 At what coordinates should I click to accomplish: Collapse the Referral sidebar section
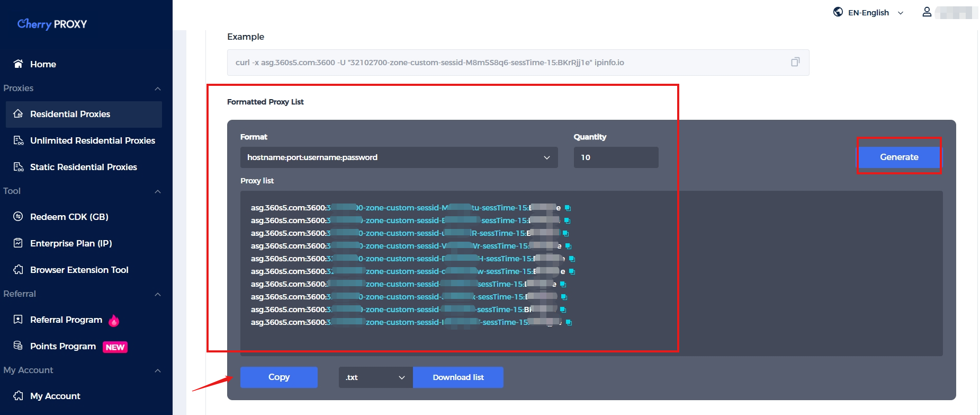157,294
